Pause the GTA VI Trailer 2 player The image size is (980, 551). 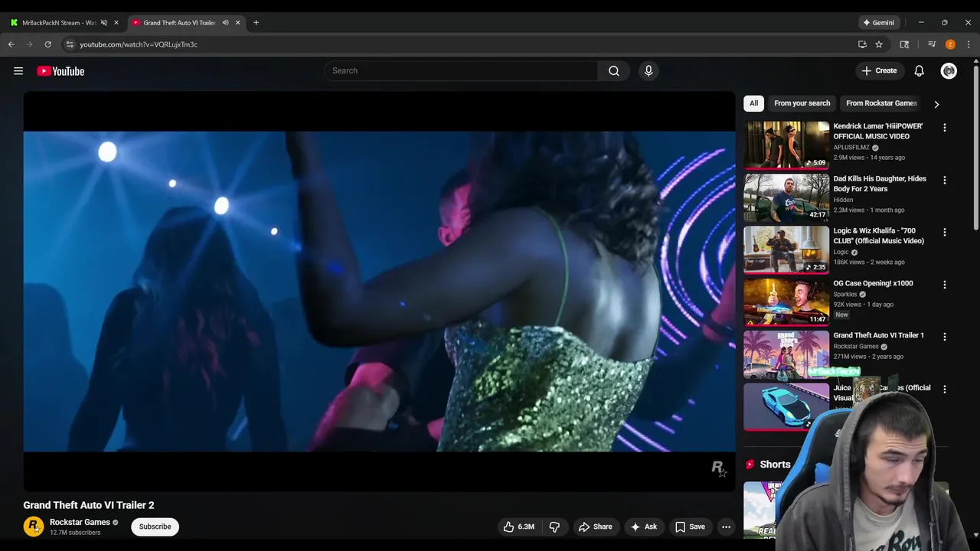[379, 291]
